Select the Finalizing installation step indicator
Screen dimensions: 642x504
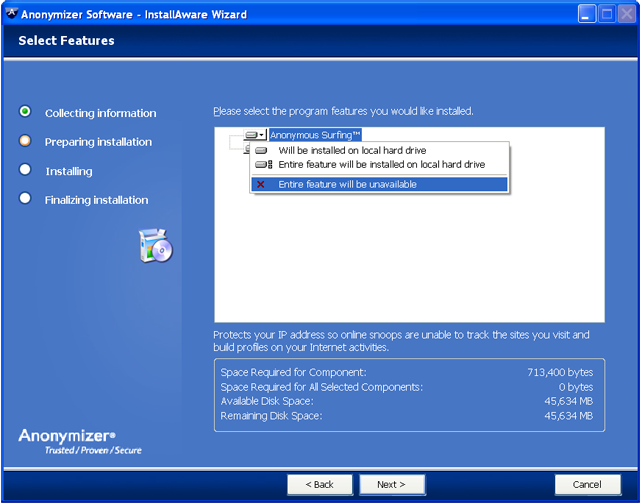[x=25, y=199]
